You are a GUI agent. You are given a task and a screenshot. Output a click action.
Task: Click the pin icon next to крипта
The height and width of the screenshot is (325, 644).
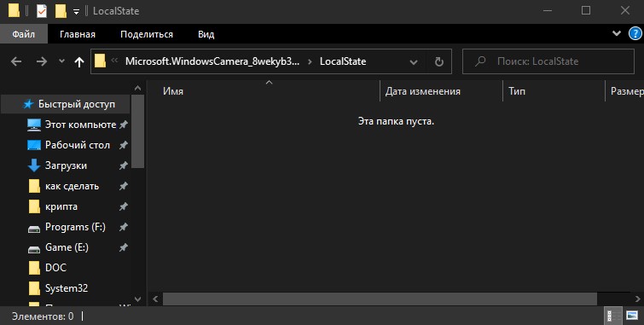coord(123,206)
